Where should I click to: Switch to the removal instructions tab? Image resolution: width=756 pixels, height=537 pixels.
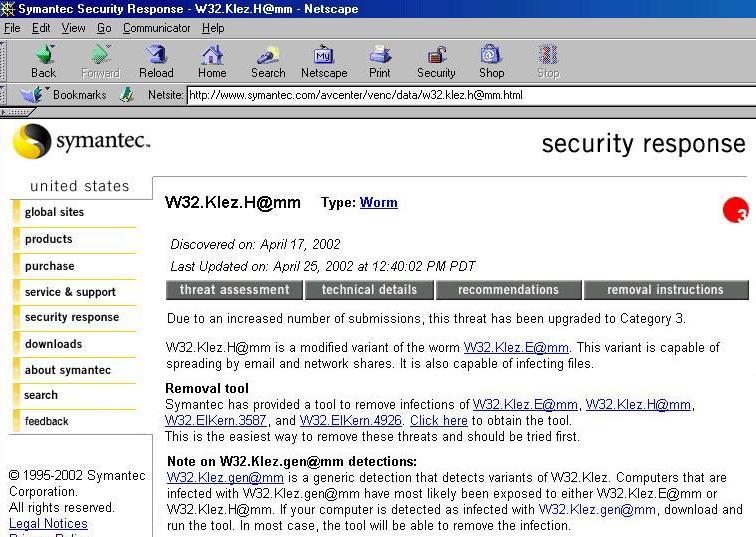(666, 290)
